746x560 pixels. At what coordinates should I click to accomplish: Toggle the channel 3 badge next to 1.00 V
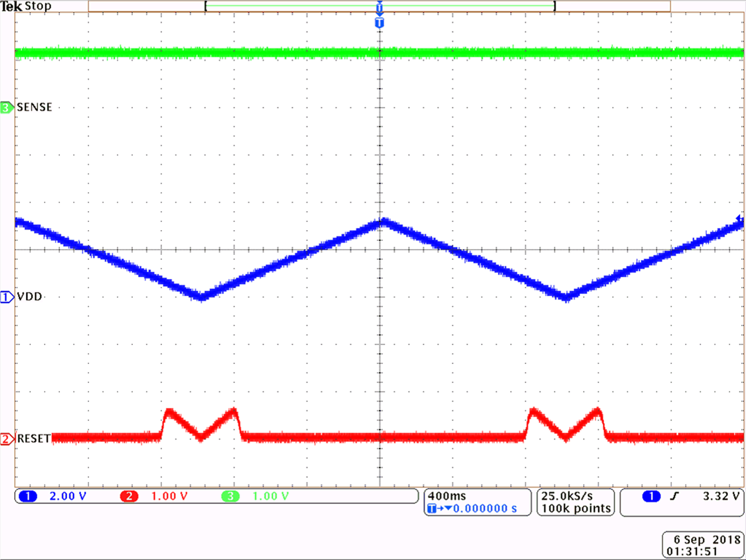click(230, 496)
